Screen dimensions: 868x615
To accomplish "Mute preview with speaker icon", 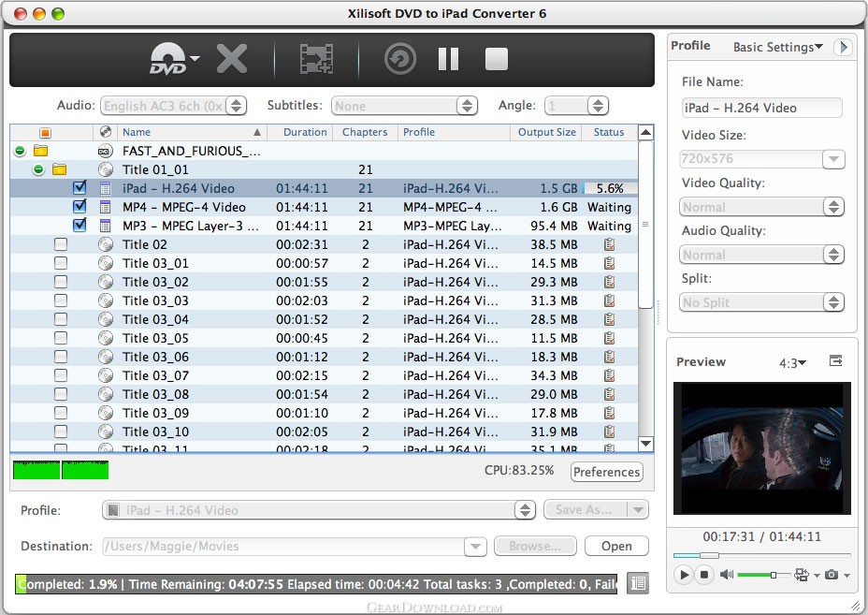I will click(726, 575).
